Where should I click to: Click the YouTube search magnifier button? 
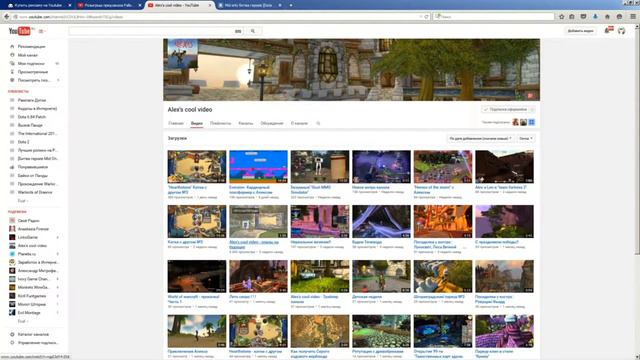[253, 31]
